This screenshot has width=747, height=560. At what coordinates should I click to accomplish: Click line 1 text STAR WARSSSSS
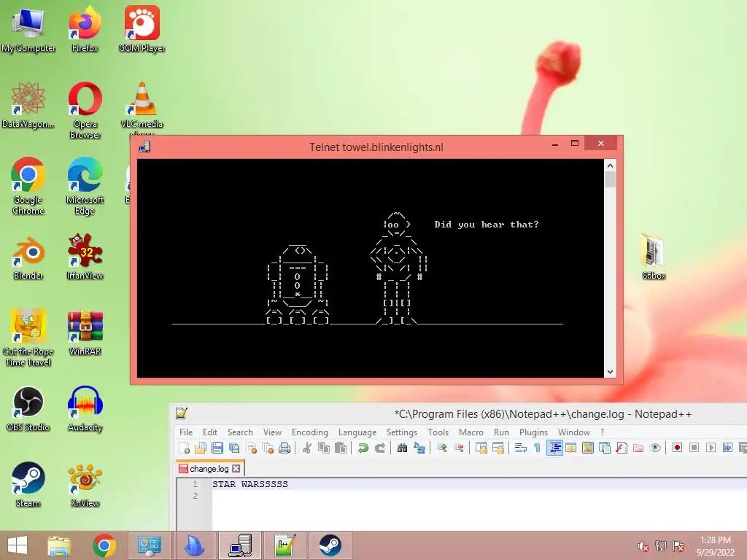250,484
